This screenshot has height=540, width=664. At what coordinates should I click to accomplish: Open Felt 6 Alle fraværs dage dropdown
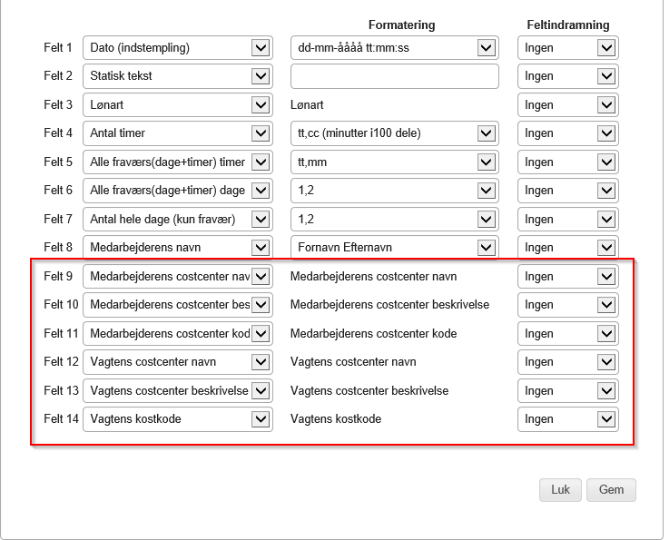[178, 190]
